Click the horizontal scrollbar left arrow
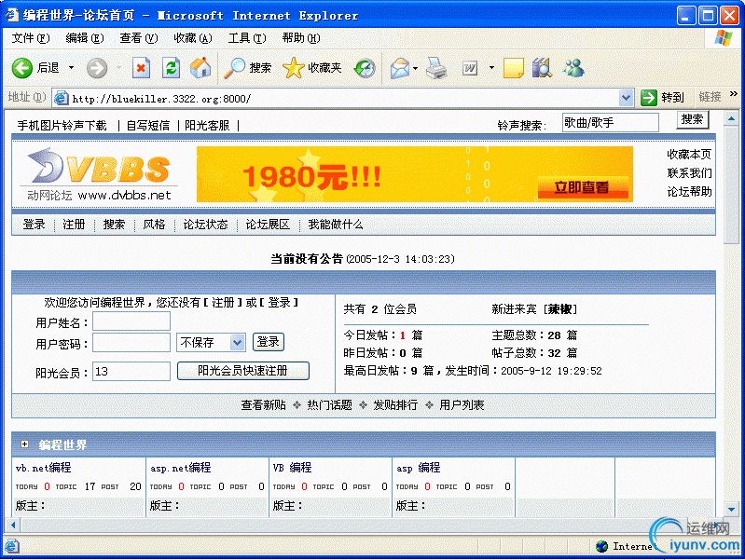 (x=13, y=525)
